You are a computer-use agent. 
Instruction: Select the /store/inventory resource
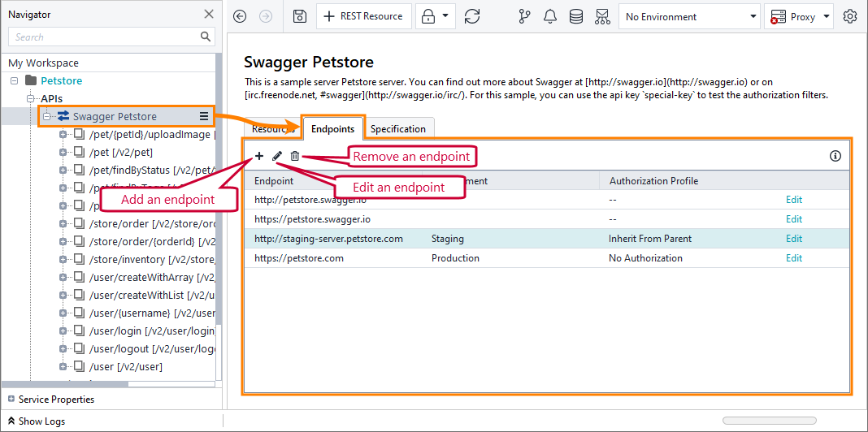[x=152, y=259]
